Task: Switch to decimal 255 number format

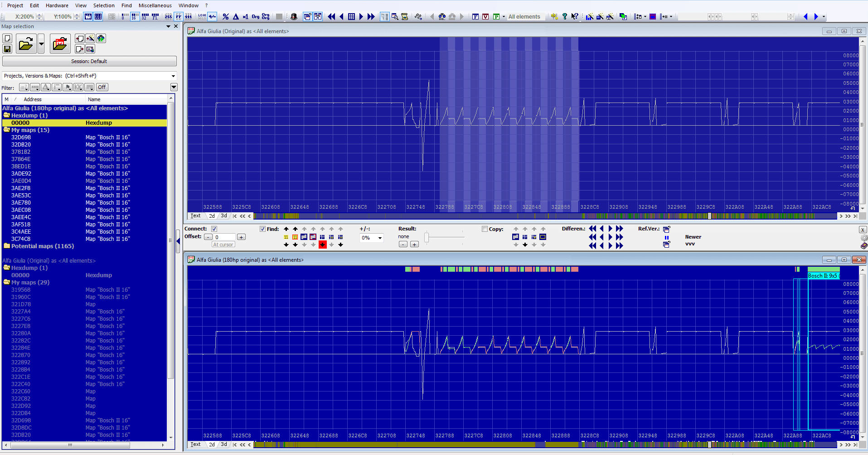Action: [169, 17]
